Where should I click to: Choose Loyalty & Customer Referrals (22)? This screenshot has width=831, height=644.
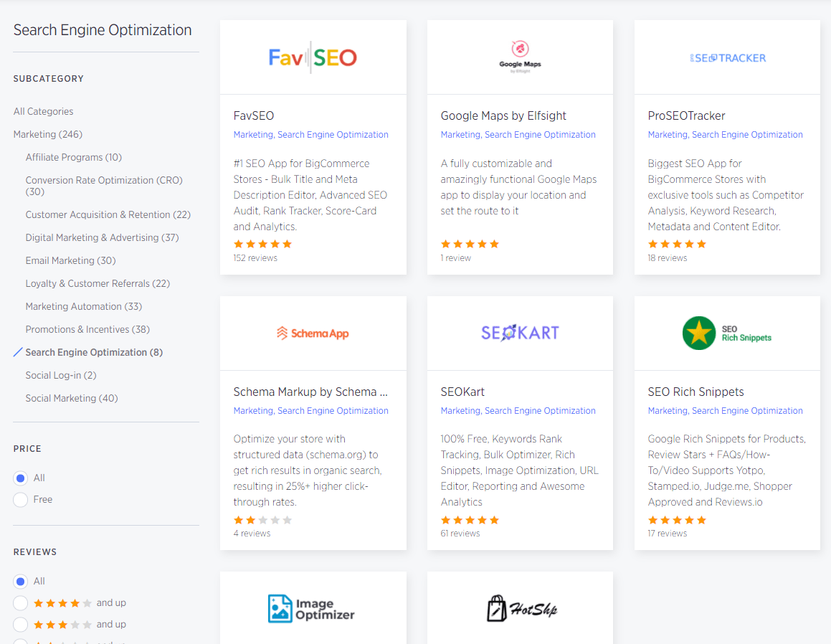pos(98,283)
